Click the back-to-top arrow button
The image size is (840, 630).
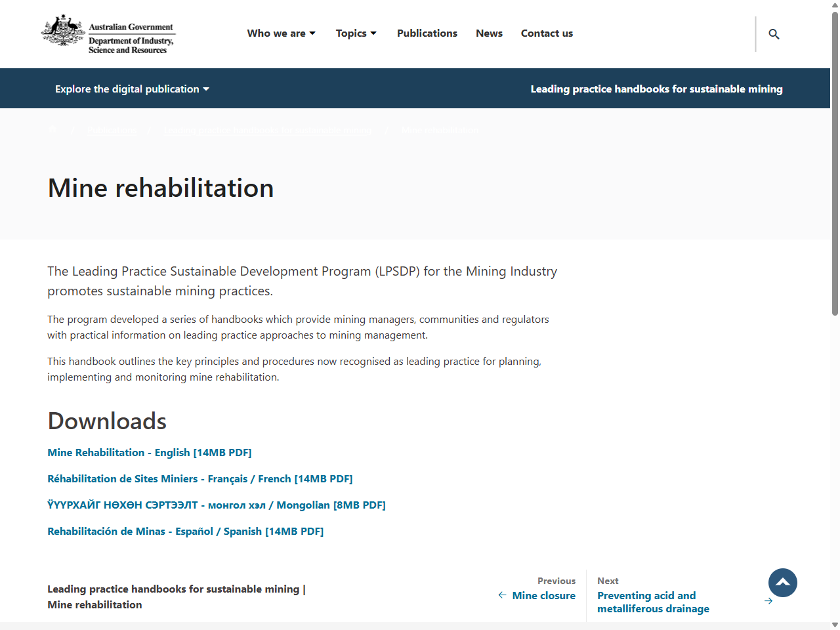[782, 583]
